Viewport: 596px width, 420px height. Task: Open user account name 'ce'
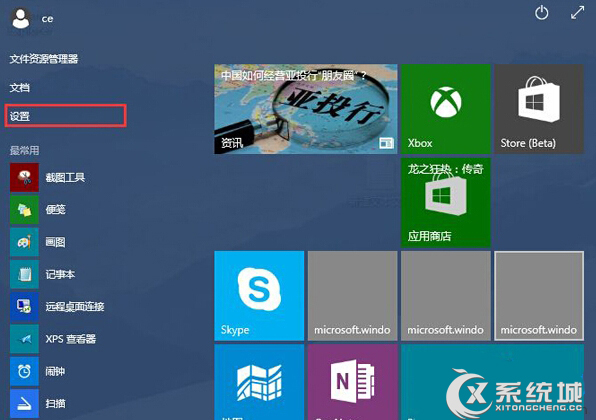click(48, 19)
